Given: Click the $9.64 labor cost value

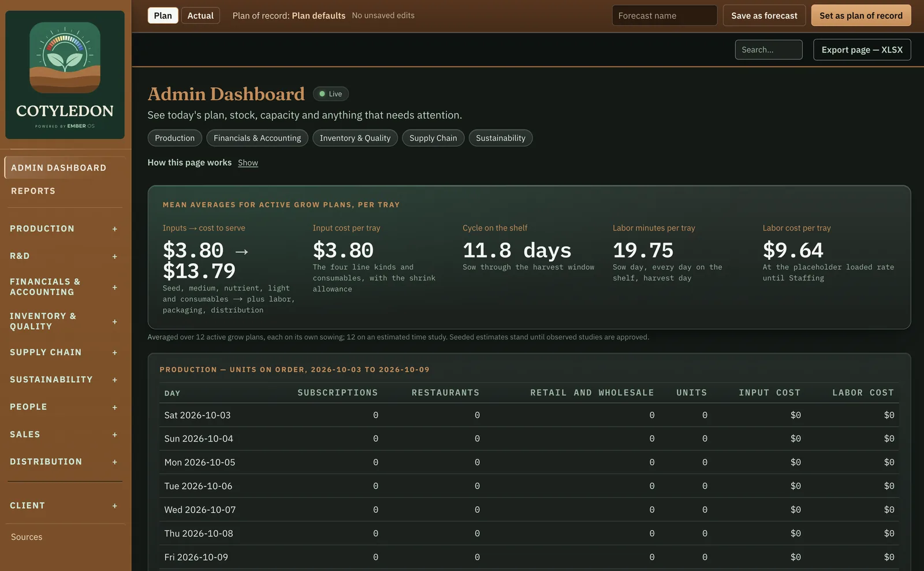Looking at the screenshot, I should click(x=793, y=250).
